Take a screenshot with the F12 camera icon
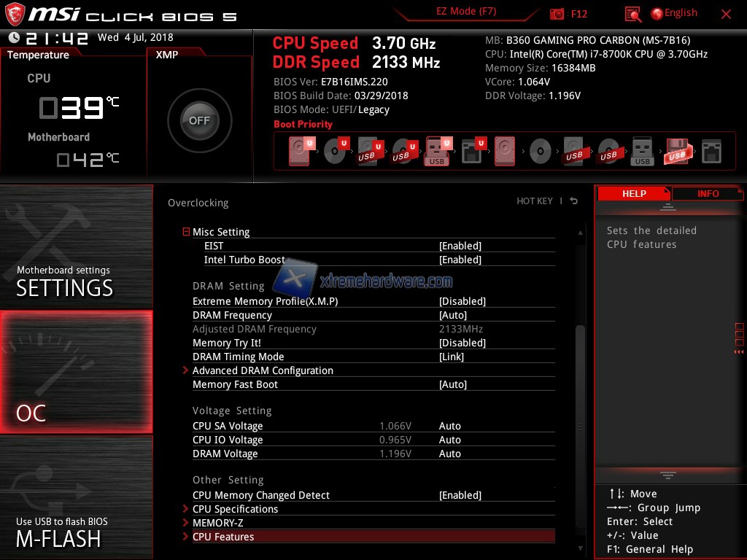 click(557, 14)
